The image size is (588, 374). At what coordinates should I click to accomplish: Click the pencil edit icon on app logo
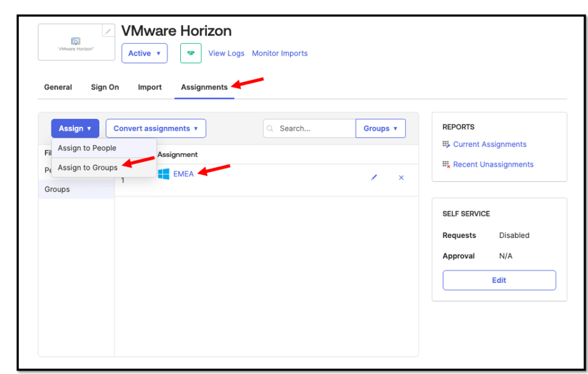tap(107, 32)
